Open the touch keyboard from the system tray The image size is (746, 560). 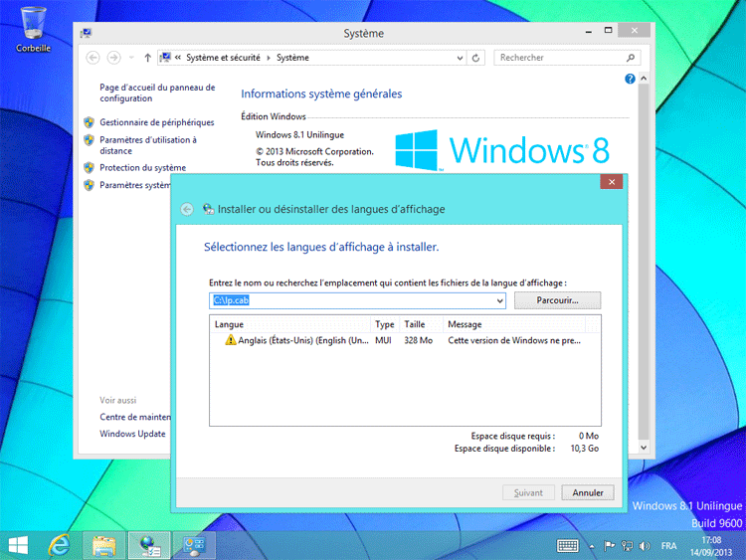point(568,545)
